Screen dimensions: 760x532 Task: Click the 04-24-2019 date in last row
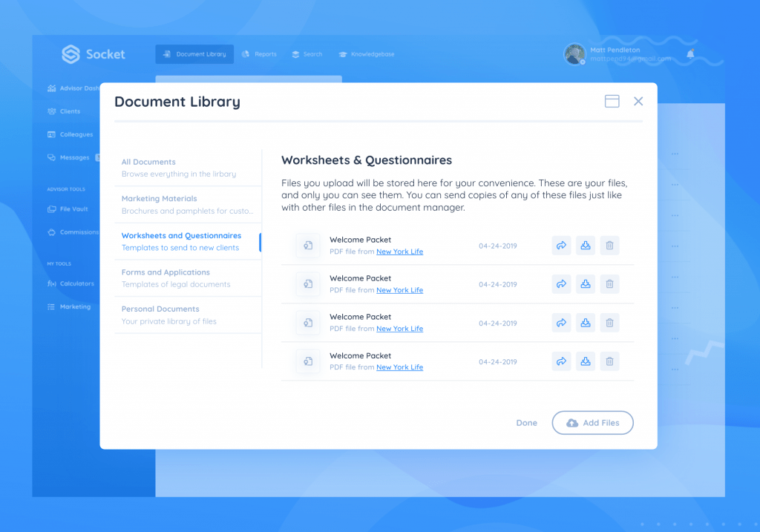(x=498, y=362)
